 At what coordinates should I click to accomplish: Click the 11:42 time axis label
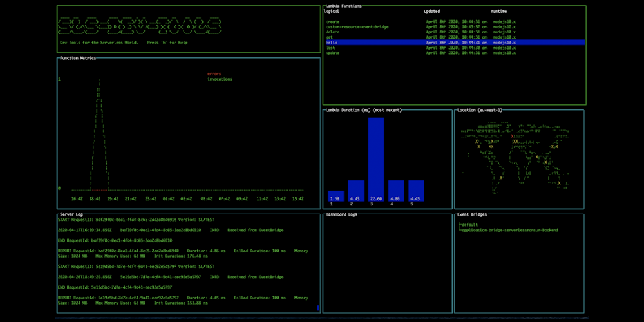[x=262, y=199]
